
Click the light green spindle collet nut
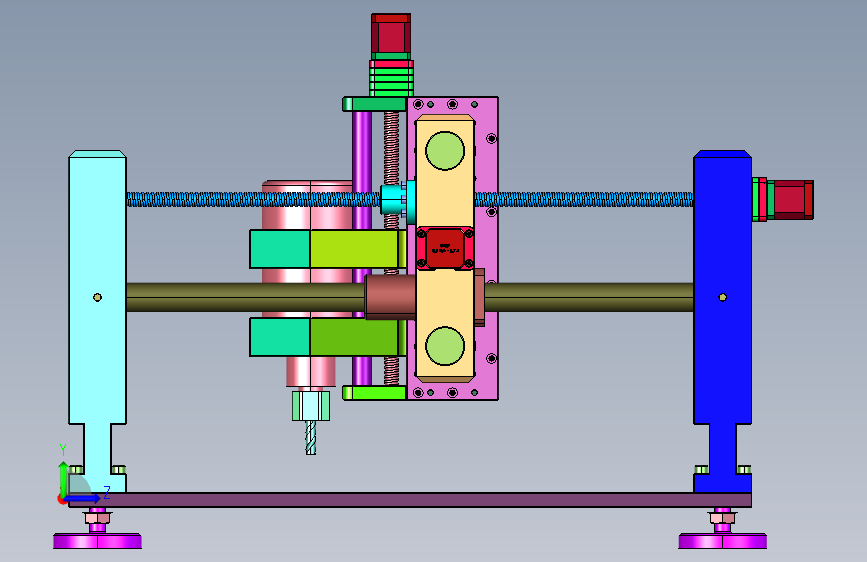click(x=311, y=405)
